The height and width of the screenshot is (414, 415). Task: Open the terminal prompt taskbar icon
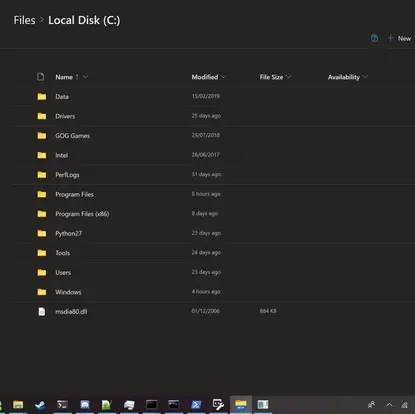coord(62,405)
